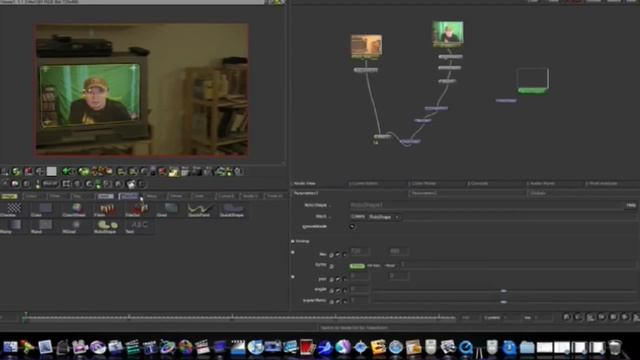Viewport: 640px width, 360px height.
Task: Open the Mask RotoShape dropdown
Action: pyautogui.click(x=384, y=217)
